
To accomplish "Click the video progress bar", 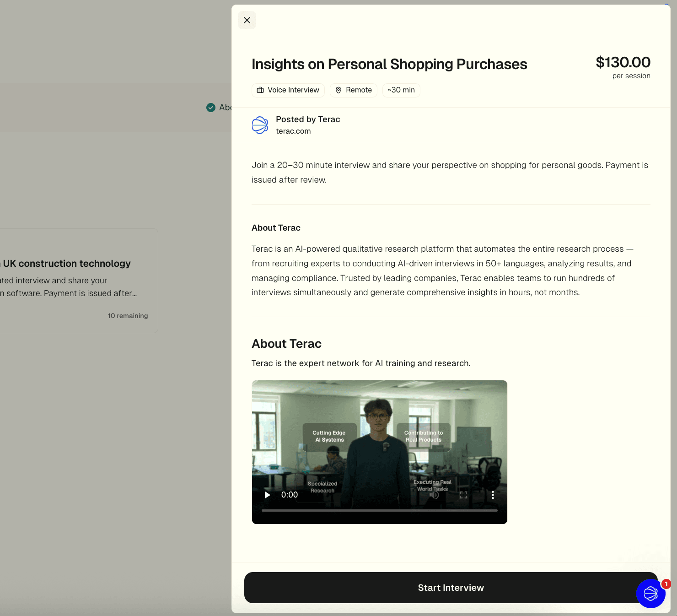I will tap(379, 510).
